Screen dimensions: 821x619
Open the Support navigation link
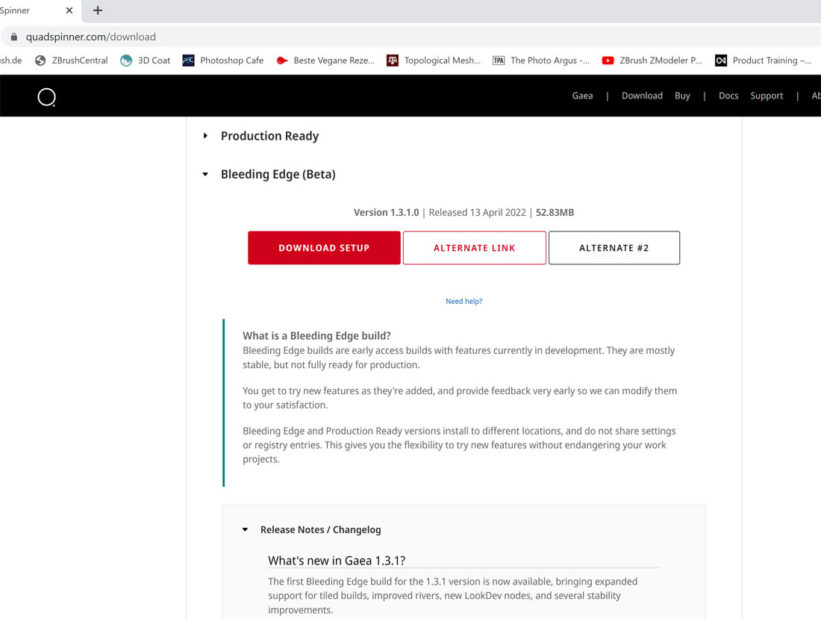767,96
